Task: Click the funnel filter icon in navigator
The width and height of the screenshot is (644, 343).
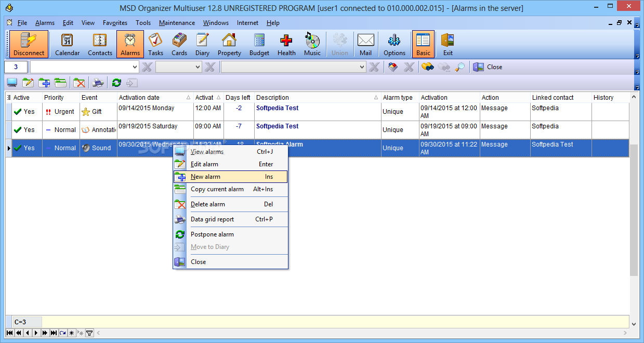Action: pos(89,333)
